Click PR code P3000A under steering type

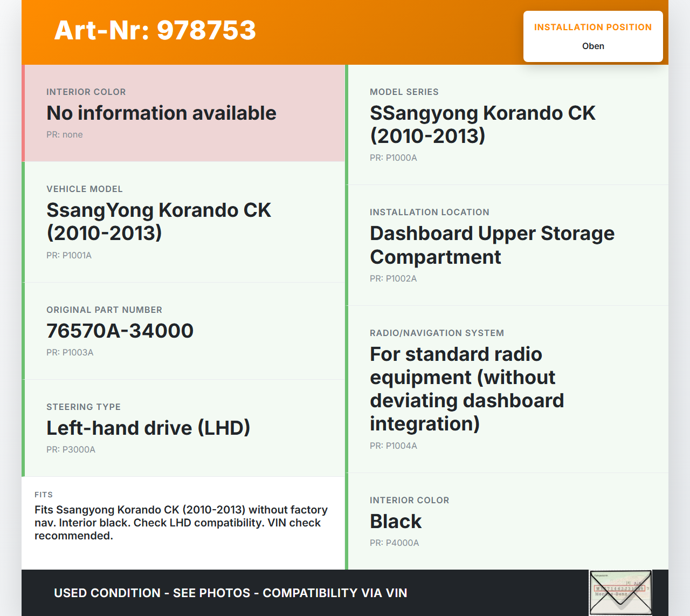pos(71,449)
